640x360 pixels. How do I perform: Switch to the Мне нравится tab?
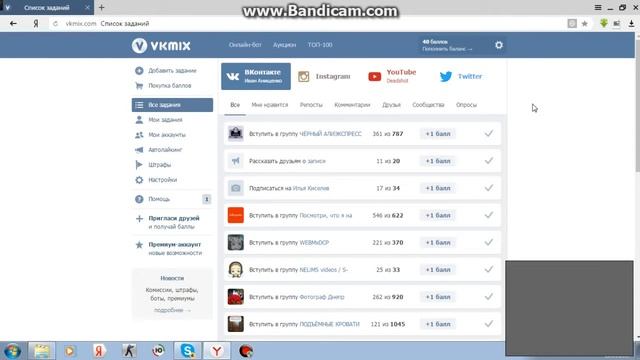(x=270, y=105)
